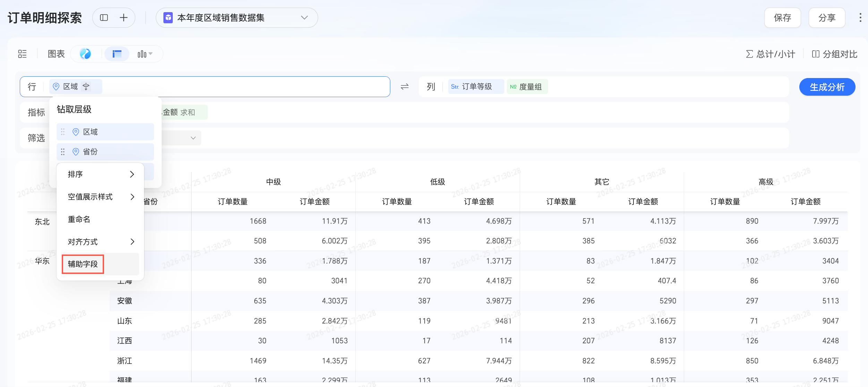Click the 生成分析 button
Image resolution: width=868 pixels, height=387 pixels.
click(827, 87)
